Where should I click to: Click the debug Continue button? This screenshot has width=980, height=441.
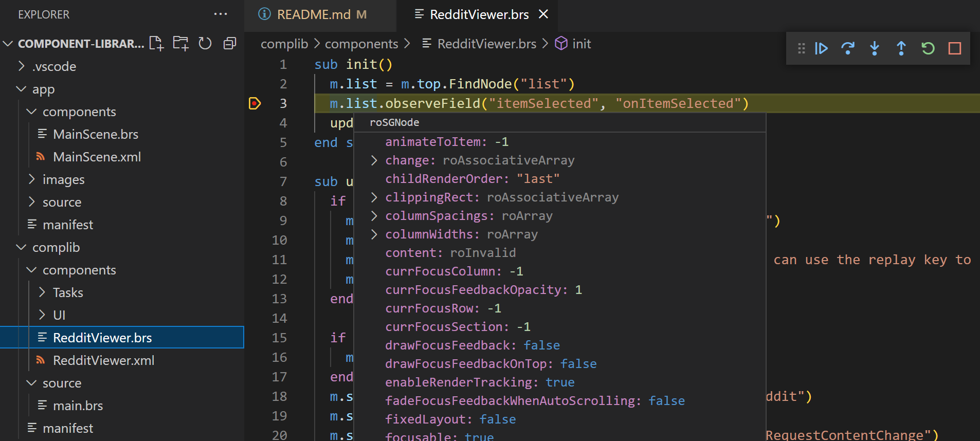coord(821,48)
